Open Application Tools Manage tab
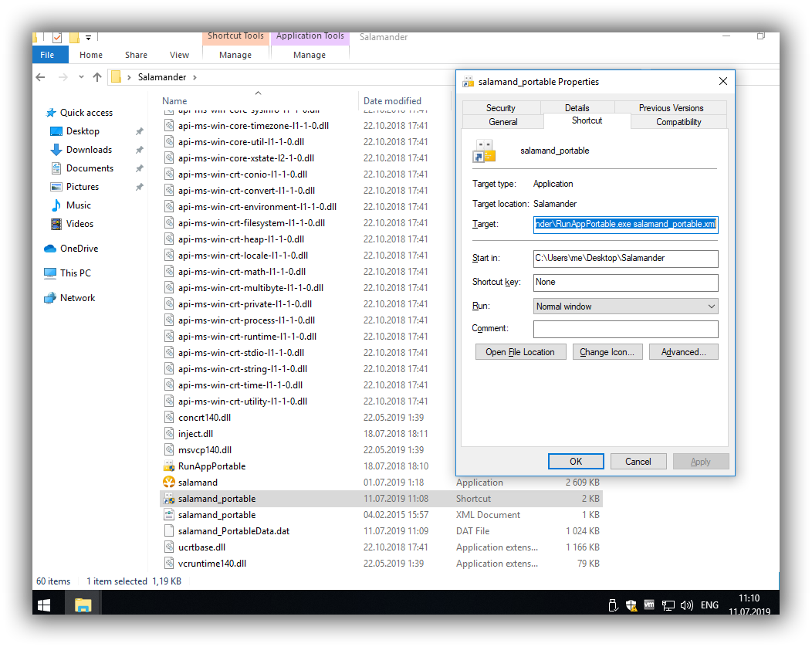 [310, 55]
